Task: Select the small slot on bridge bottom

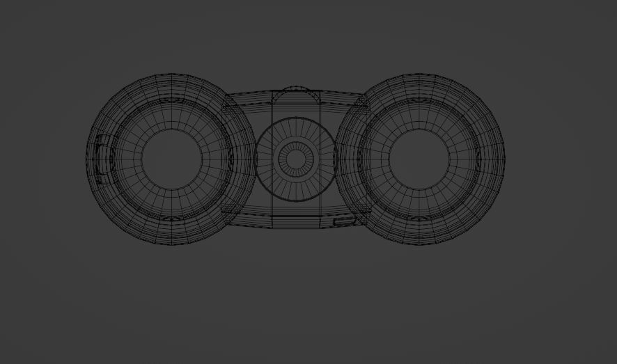Action: pos(345,221)
